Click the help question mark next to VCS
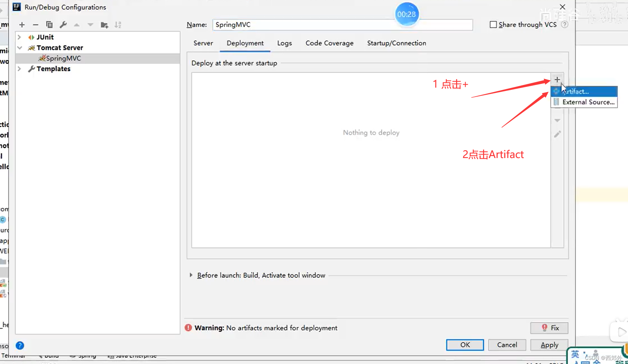 tap(565, 24)
